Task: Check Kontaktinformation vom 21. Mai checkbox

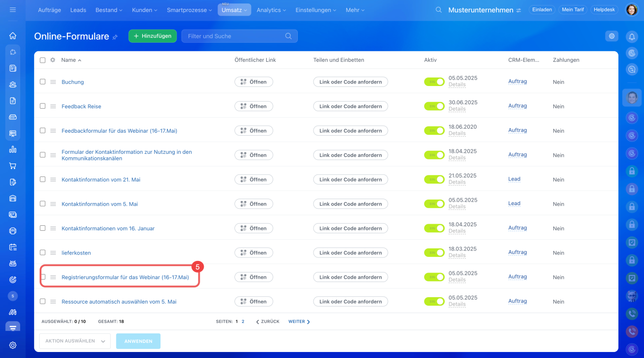Action: click(x=43, y=179)
